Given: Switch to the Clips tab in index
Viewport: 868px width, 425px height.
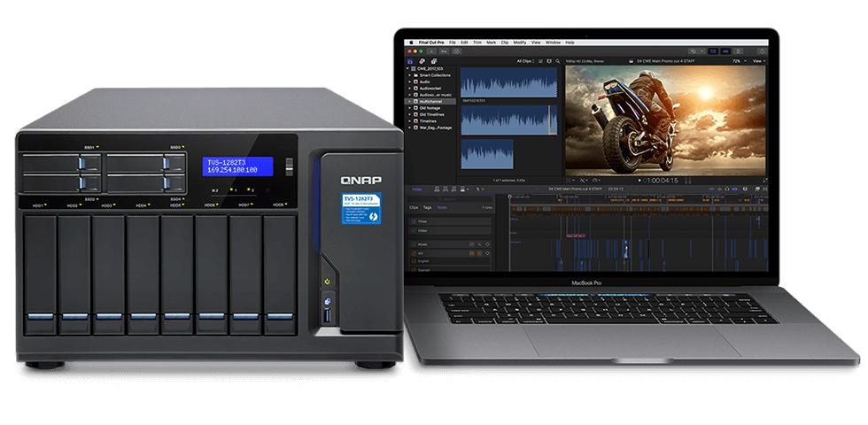Looking at the screenshot, I should click(414, 207).
